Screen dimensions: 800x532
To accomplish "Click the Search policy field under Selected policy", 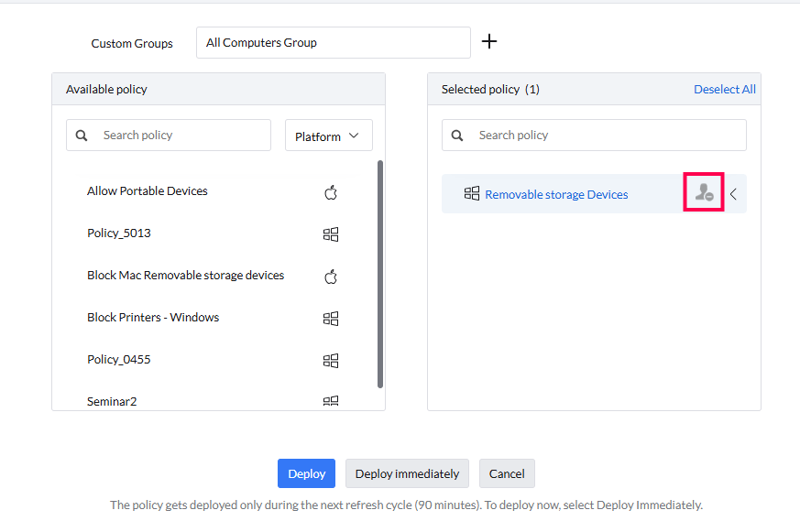I will pyautogui.click(x=605, y=136).
